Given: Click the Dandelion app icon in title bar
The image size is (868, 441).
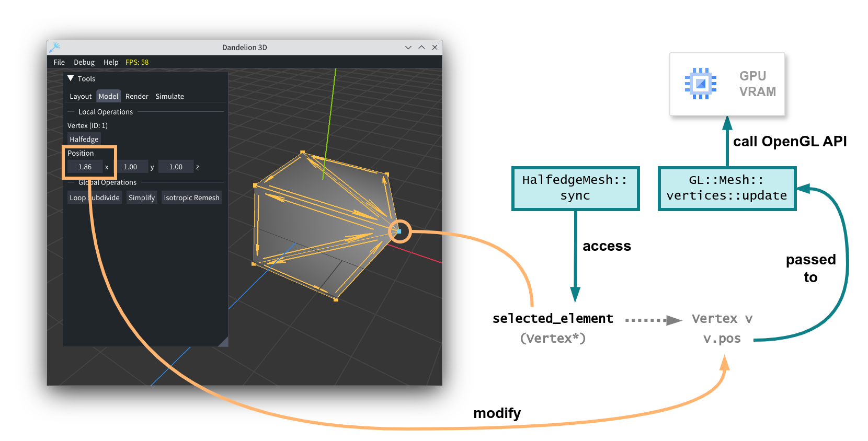Looking at the screenshot, I should pos(55,47).
